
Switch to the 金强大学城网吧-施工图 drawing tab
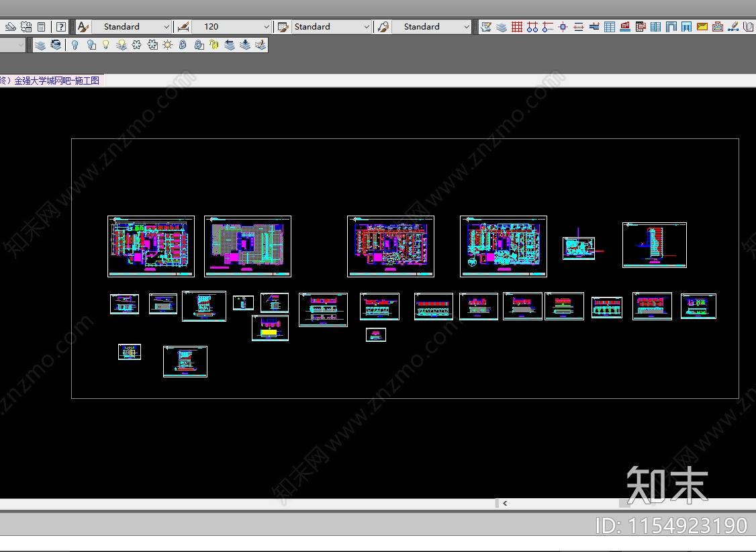pyautogui.click(x=52, y=81)
